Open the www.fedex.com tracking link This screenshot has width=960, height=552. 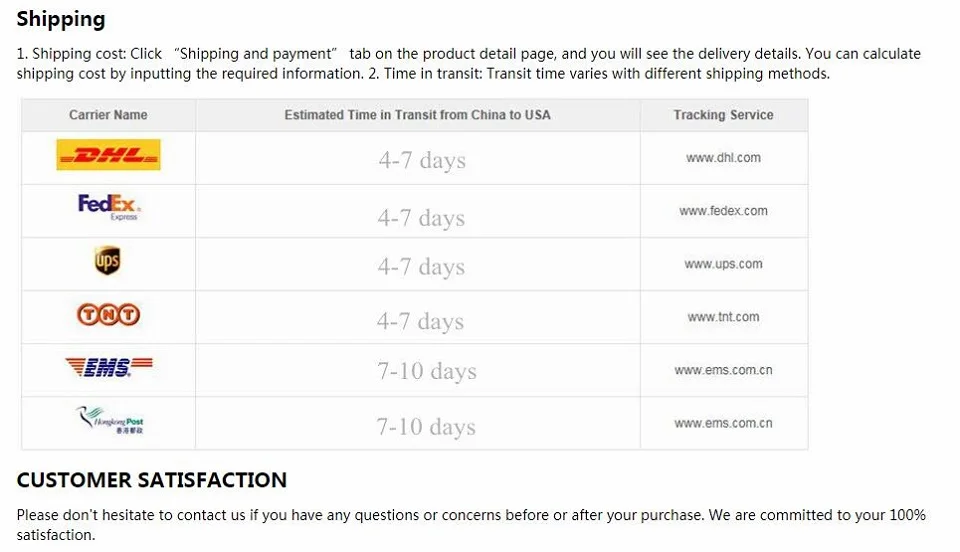[x=723, y=211]
